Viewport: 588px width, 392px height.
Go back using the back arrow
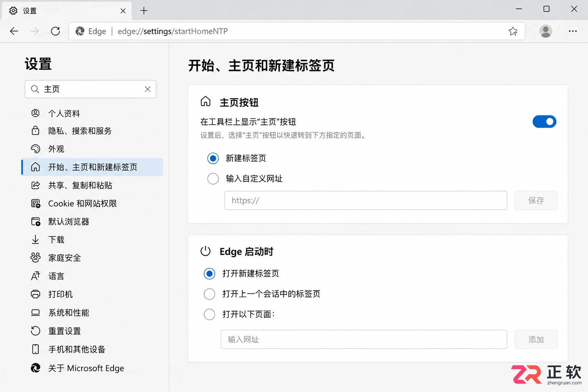click(x=14, y=31)
